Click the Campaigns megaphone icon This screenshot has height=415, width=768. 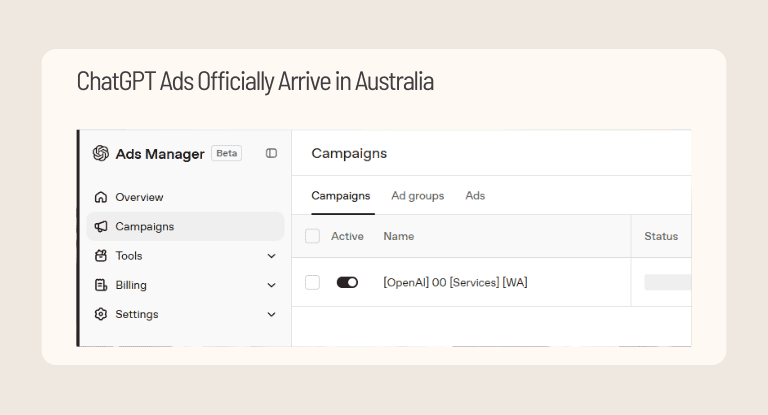(x=101, y=226)
